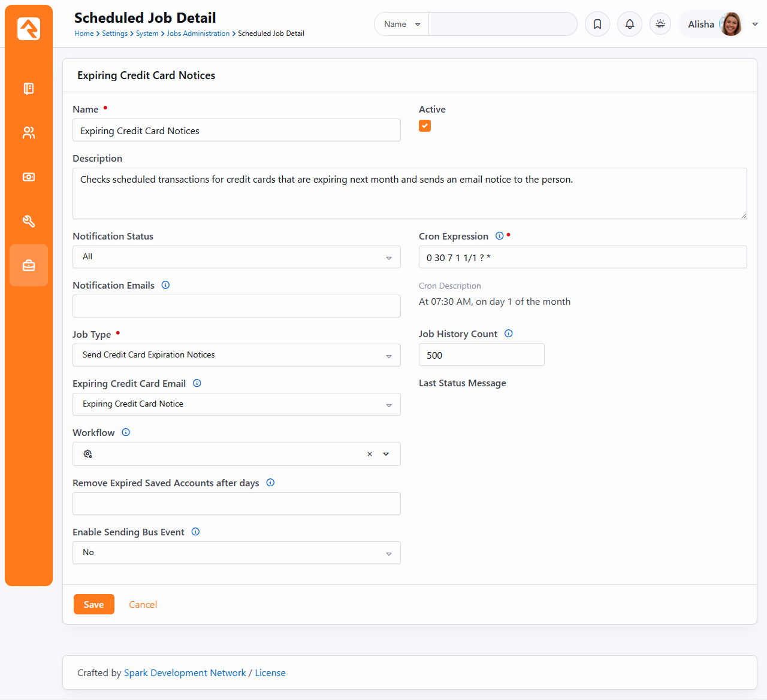767x700 pixels.
Task: Open the wrench Tools sidebar icon
Action: click(x=29, y=221)
